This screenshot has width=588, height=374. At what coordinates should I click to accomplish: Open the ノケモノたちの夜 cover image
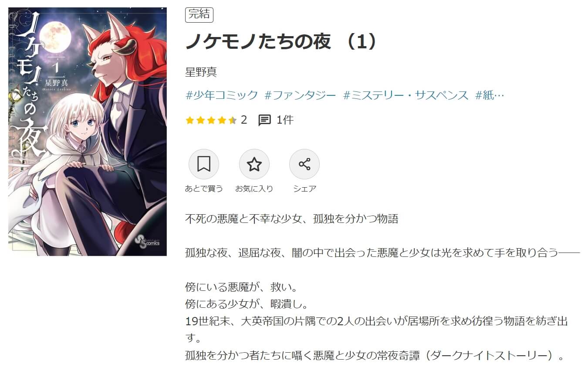pyautogui.click(x=88, y=131)
